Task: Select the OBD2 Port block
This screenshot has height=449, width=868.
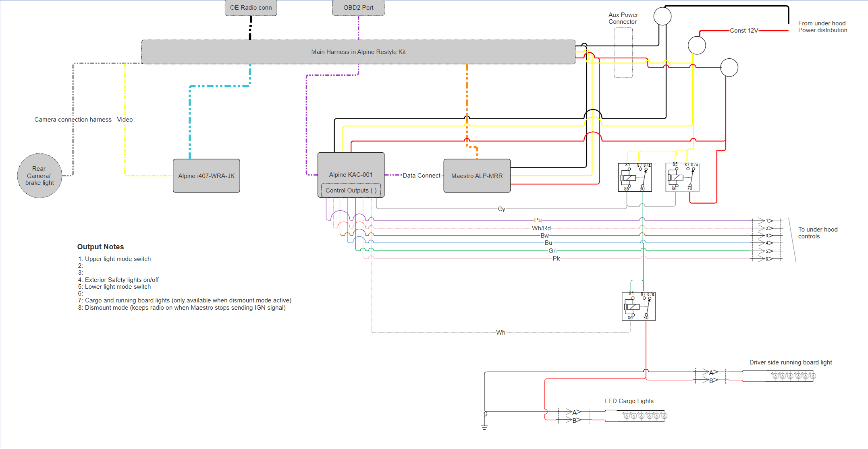Action: click(x=358, y=8)
